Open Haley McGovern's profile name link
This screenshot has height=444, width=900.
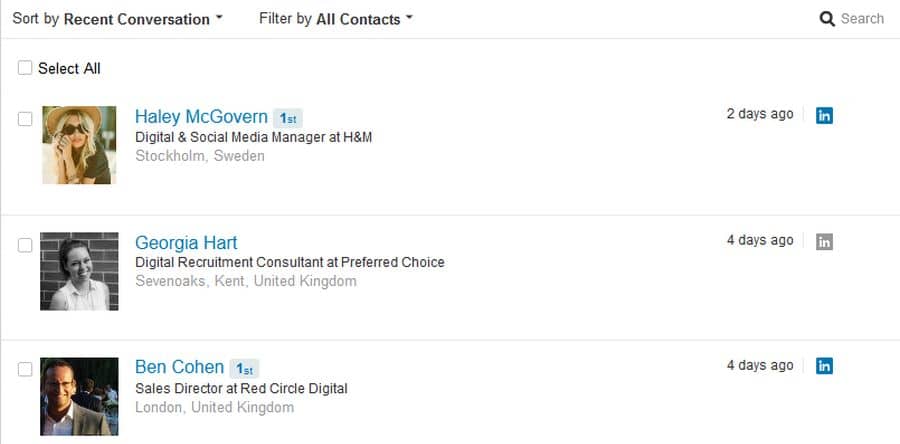[201, 116]
